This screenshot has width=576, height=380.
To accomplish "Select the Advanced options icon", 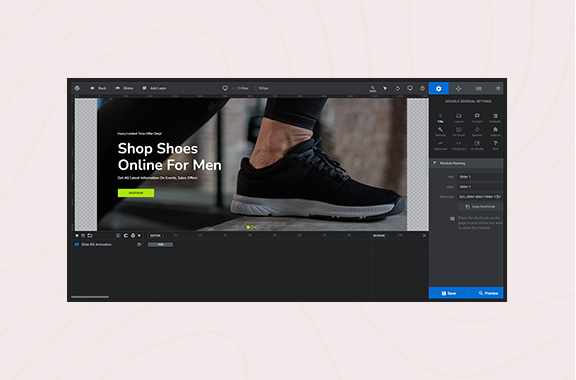I will 440,146.
